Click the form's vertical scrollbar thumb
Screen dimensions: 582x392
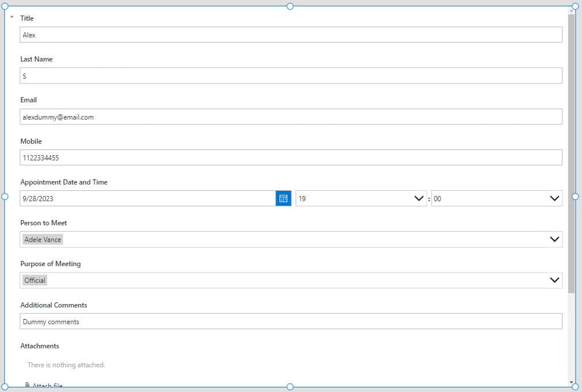[571, 154]
